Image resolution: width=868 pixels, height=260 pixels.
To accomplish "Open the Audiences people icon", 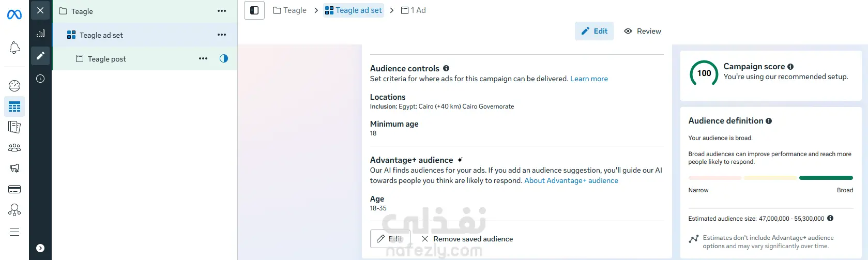I will (x=14, y=148).
